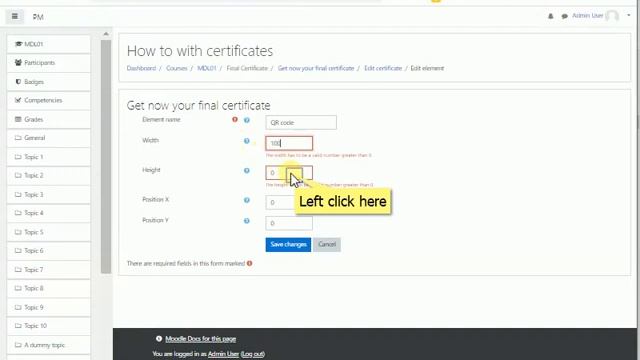Expand the user menu dropdown arrow
Viewport: 640px width, 360px height.
click(629, 16)
